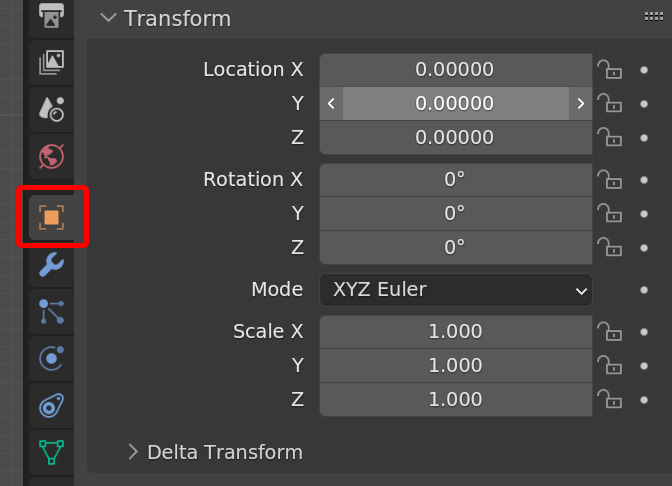Toggle the lock for Scale Y
Viewport: 672px width, 486px height.
tap(608, 365)
